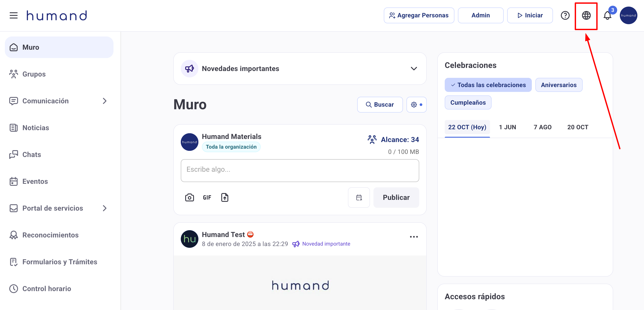Schedule the post with calendar icon
The image size is (644, 310).
point(359,197)
